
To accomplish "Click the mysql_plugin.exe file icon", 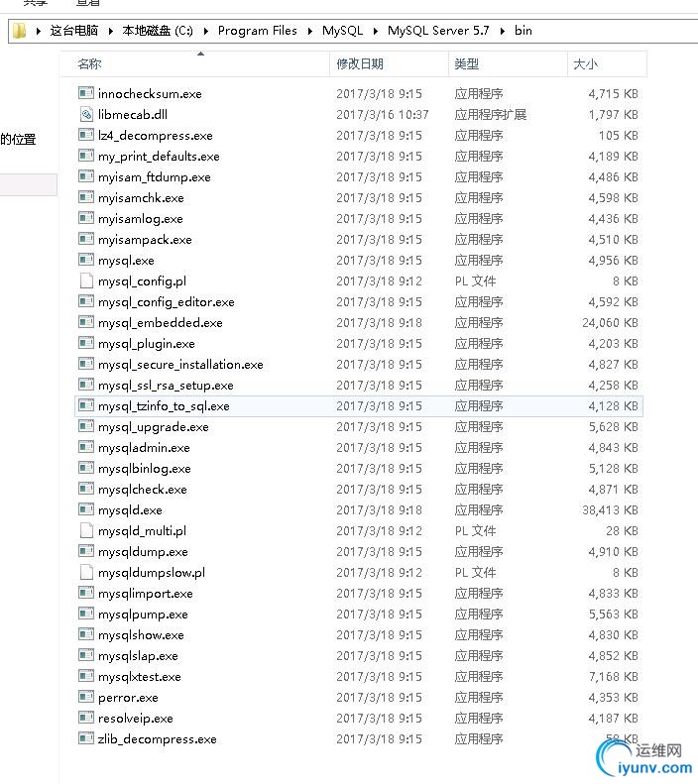I will tap(86, 343).
